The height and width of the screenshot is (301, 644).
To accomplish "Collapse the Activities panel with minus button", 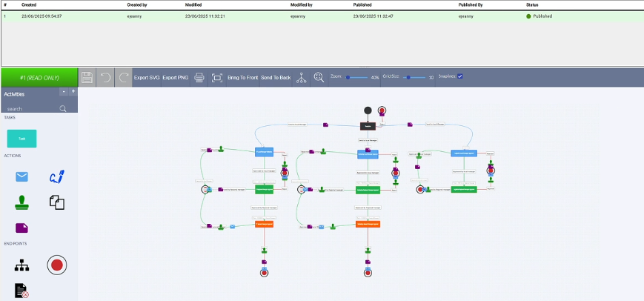I will point(64,92).
